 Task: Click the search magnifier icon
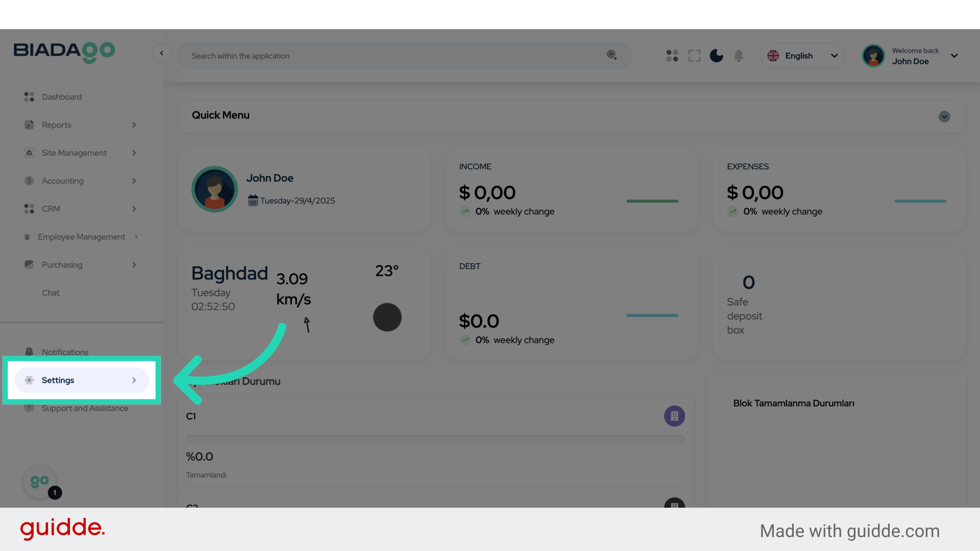[x=611, y=55]
